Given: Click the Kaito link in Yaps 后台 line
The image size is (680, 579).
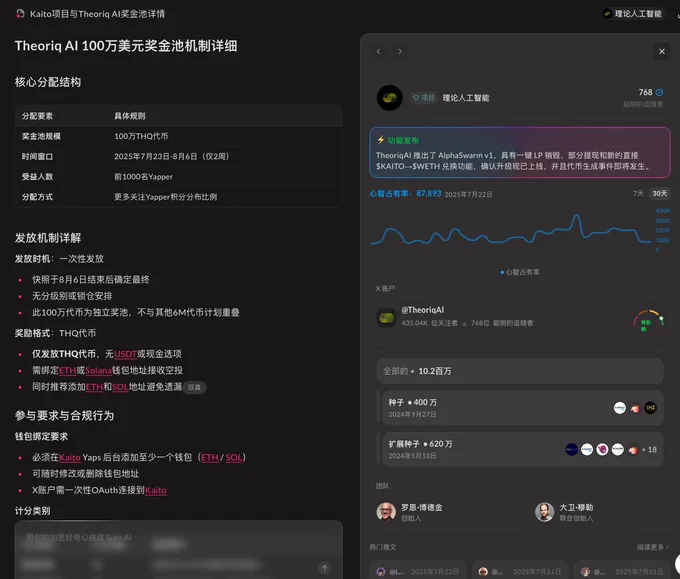Looking at the screenshot, I should point(69,458).
